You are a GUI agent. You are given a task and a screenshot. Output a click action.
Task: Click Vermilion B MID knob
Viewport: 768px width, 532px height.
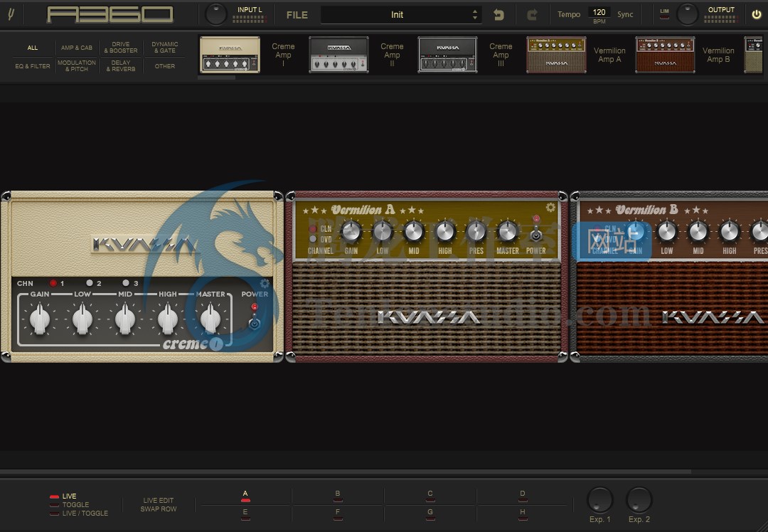pos(698,231)
